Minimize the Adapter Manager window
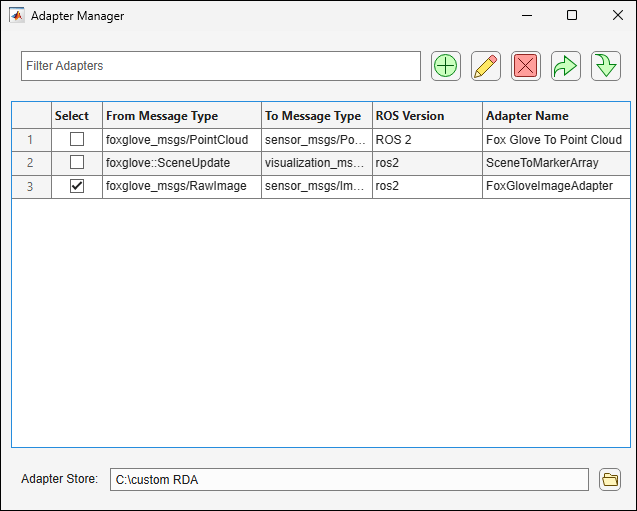637x511 pixels. click(527, 15)
